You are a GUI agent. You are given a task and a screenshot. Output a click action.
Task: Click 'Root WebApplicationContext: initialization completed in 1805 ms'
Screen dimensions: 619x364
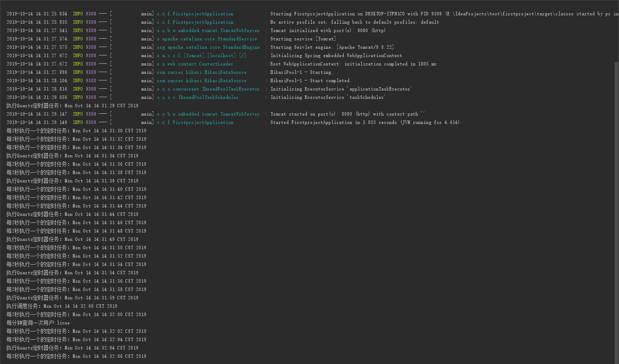pos(353,64)
